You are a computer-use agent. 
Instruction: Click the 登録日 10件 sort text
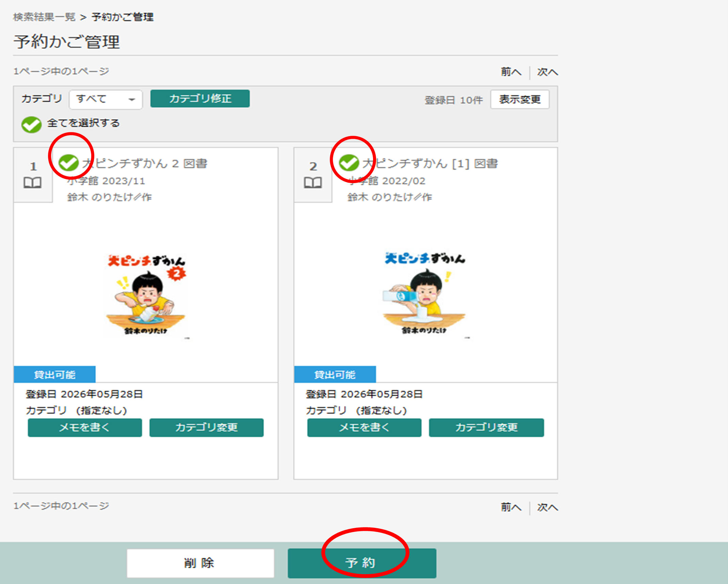coord(454,100)
